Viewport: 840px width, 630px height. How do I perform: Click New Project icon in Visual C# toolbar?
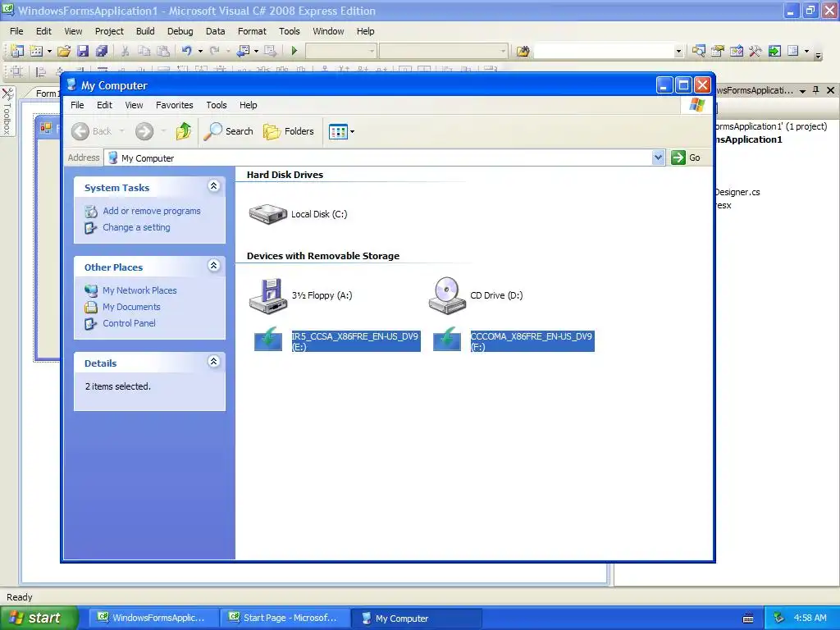[17, 51]
